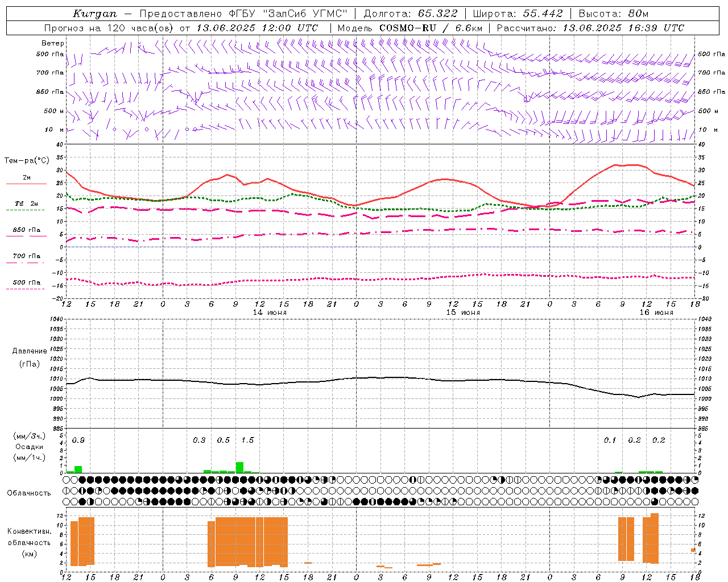The image size is (728, 582).
Task: Click the "Высота: 80м" header value
Action: (614, 14)
